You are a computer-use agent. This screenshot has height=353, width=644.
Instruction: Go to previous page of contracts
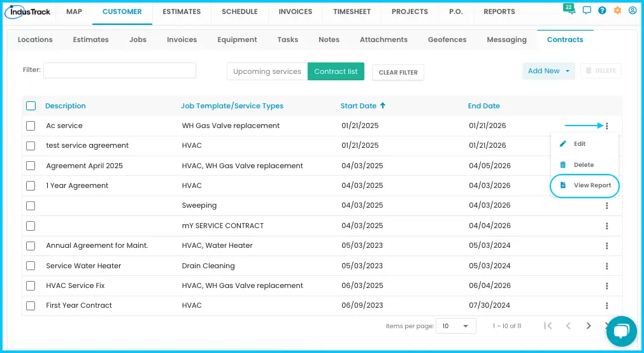point(568,326)
